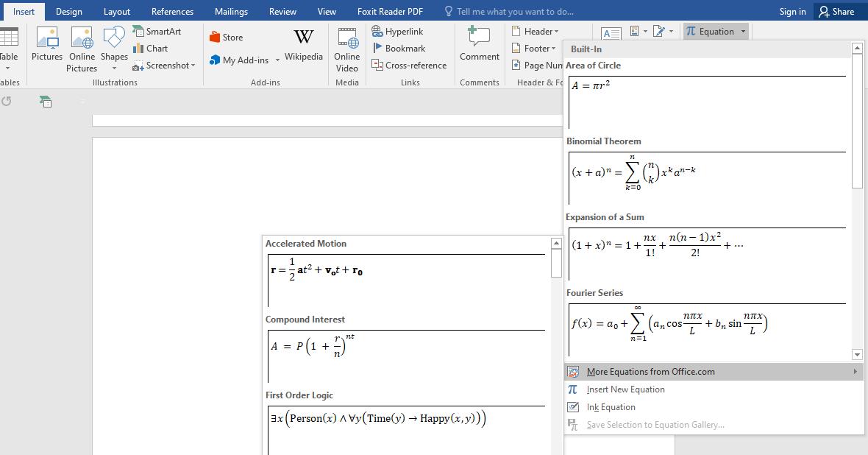
Task: Open the Header dropdown menu
Action: pyautogui.click(x=536, y=32)
